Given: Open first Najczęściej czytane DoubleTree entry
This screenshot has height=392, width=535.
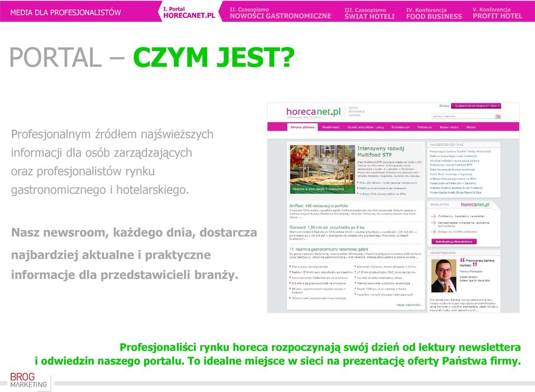Looking at the screenshot, I should [x=460, y=151].
